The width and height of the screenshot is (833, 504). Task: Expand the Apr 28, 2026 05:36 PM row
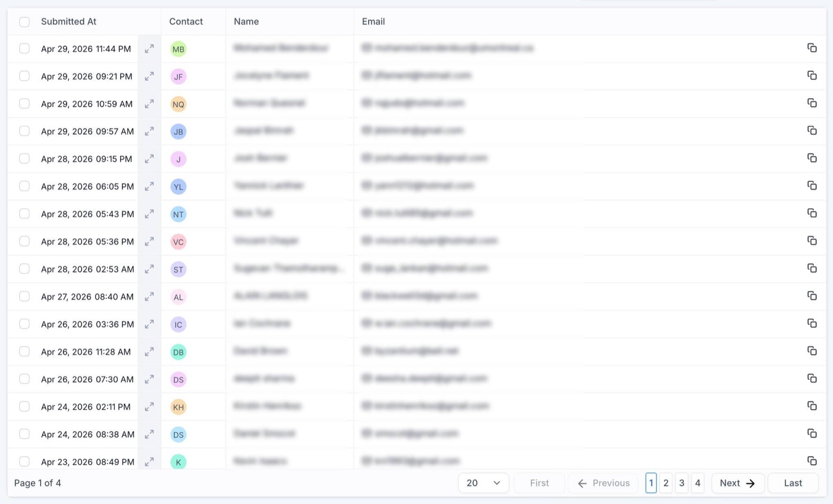pyautogui.click(x=149, y=242)
